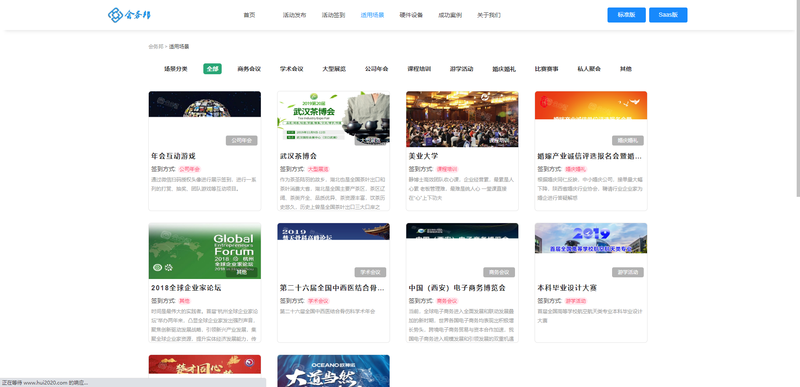Click the 会务邦 logo in the header

[x=130, y=15]
